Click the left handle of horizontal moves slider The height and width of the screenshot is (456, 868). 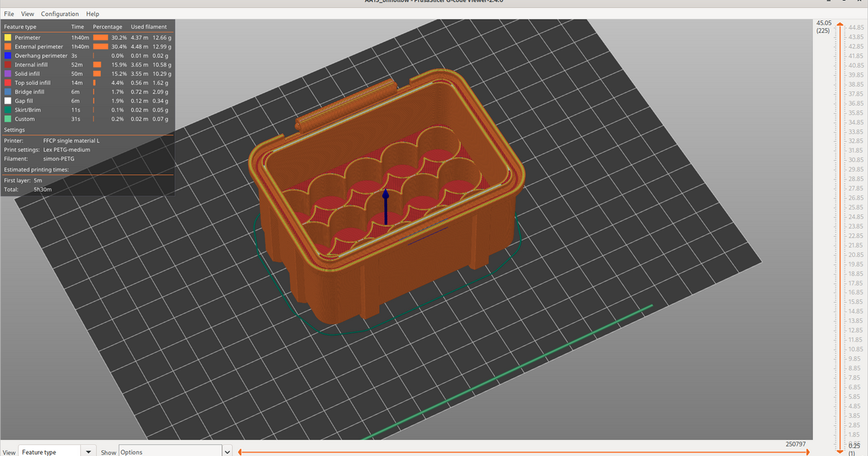click(x=242, y=452)
